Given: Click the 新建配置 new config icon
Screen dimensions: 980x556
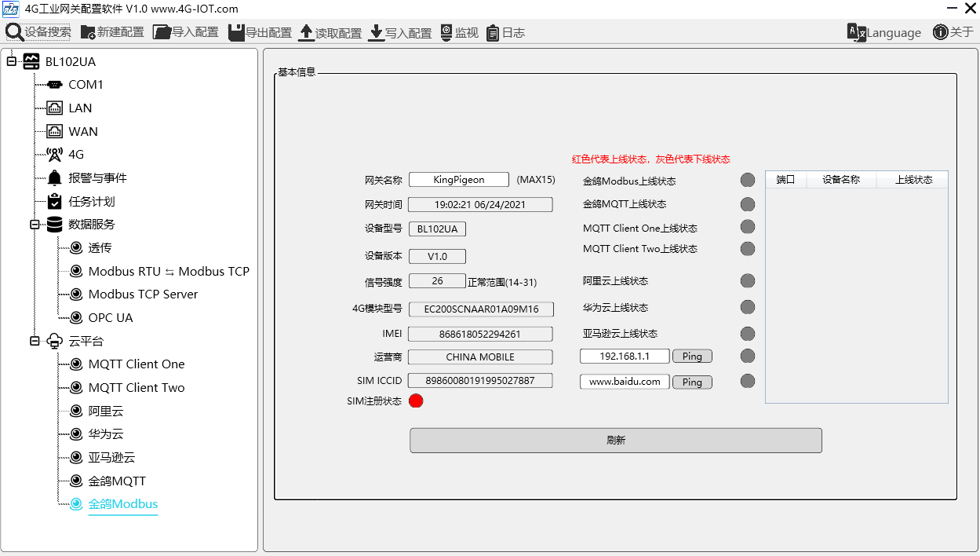Looking at the screenshot, I should pyautogui.click(x=86, y=32).
